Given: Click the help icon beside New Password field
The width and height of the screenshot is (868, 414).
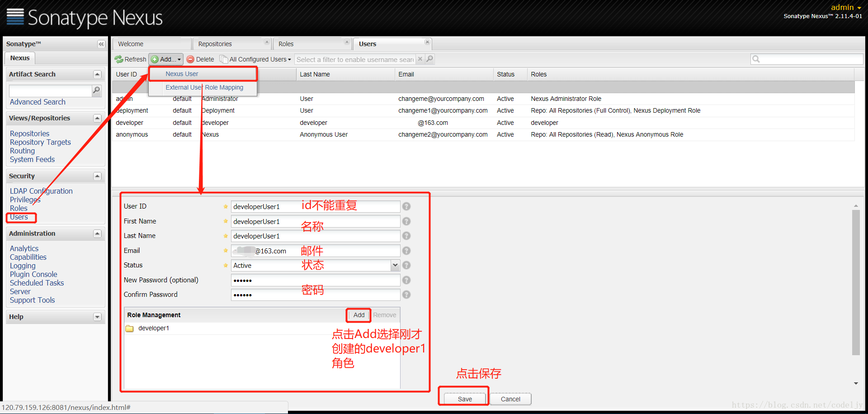Looking at the screenshot, I should [406, 280].
